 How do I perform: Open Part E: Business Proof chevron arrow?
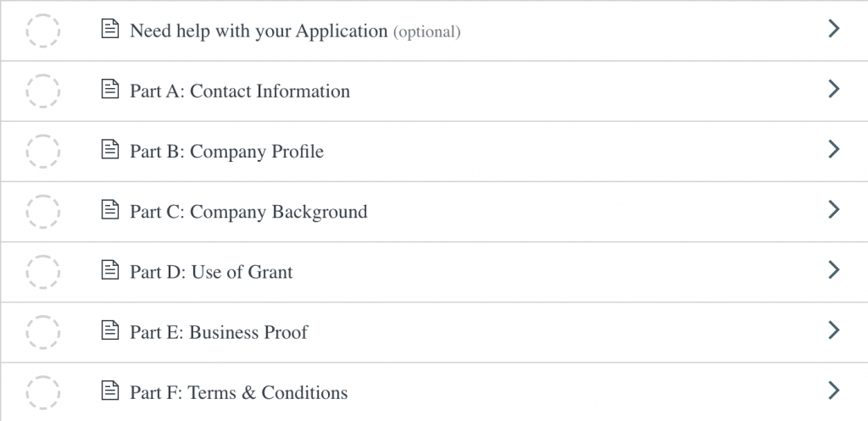pos(834,330)
